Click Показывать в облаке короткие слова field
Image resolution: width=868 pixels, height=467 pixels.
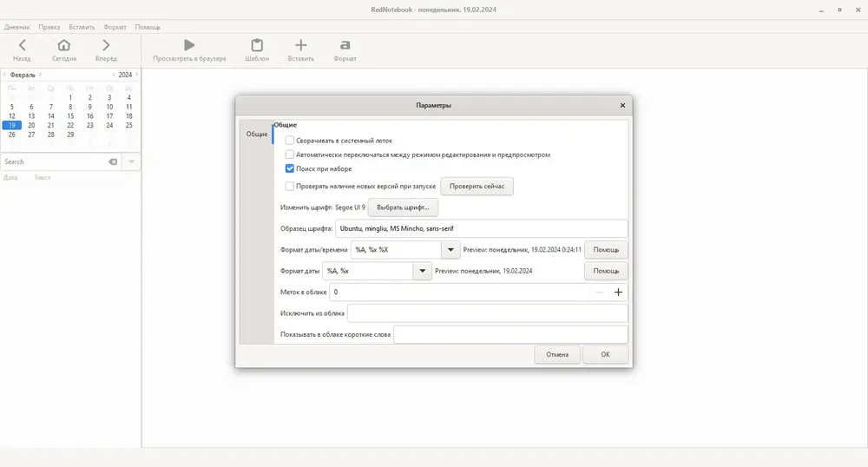click(510, 334)
